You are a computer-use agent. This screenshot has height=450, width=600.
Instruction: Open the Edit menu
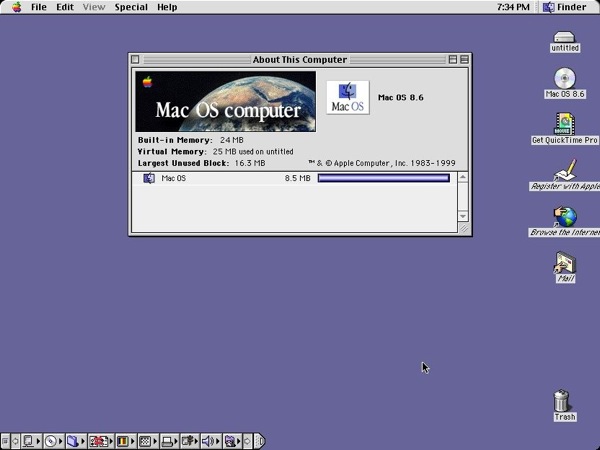(65, 7)
